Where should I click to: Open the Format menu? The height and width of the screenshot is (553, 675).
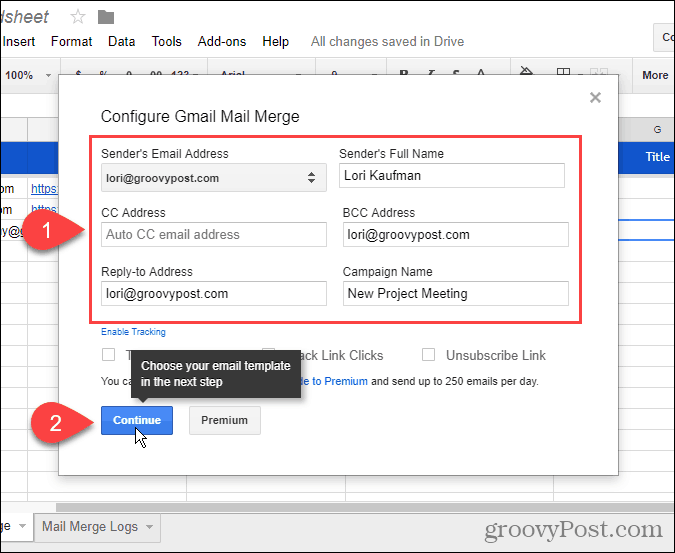[71, 41]
